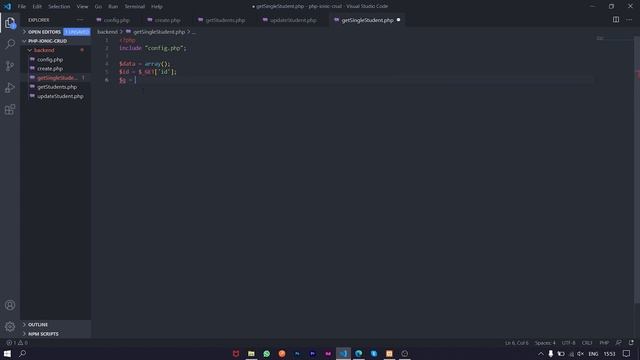640x360 pixels.
Task: Open File Explorer from the taskbar
Action: (x=251, y=353)
